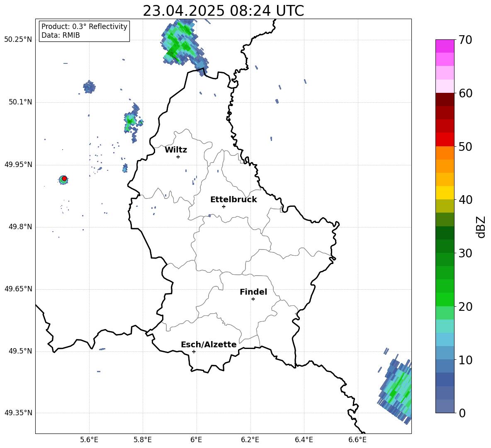Click the dark maroon colorbar segment below 60

[445, 99]
